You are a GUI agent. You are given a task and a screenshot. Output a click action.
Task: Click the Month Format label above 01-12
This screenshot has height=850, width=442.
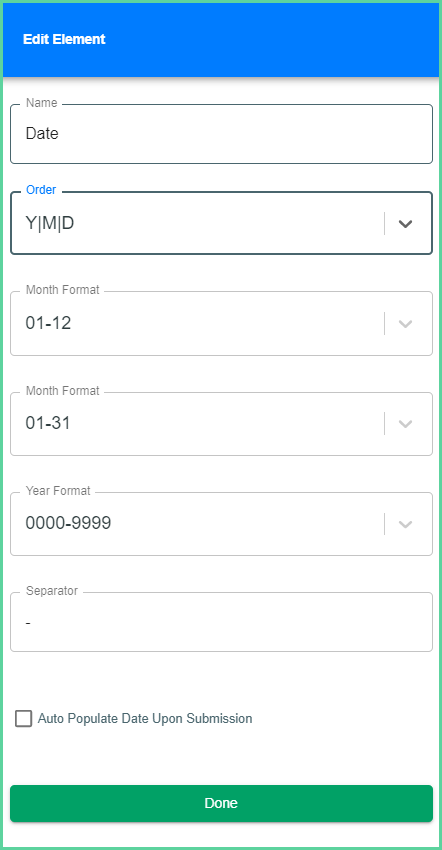click(63, 290)
